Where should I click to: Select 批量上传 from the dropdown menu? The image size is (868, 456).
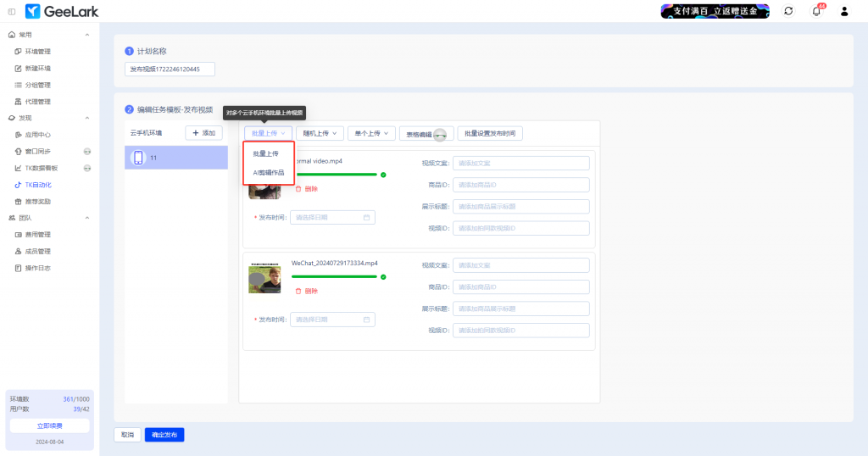click(266, 153)
